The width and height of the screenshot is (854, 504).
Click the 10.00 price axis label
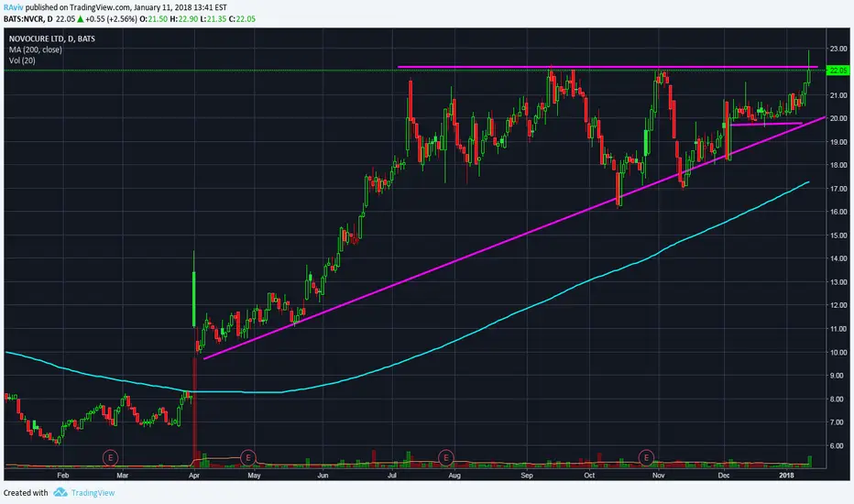(x=838, y=352)
